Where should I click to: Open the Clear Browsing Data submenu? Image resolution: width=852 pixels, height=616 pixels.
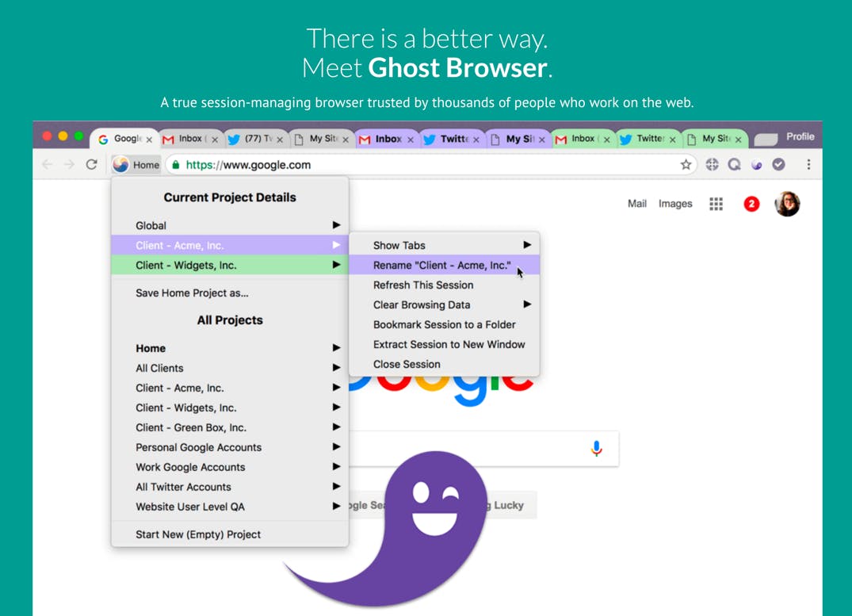[444, 304]
